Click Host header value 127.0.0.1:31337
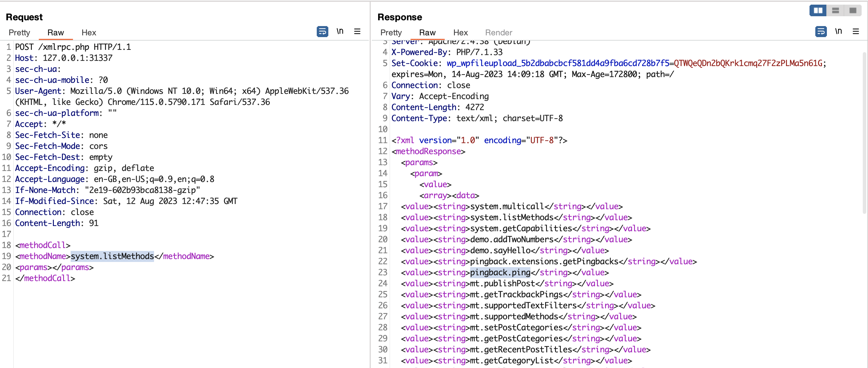Viewport: 868px width, 368px height. [78, 58]
